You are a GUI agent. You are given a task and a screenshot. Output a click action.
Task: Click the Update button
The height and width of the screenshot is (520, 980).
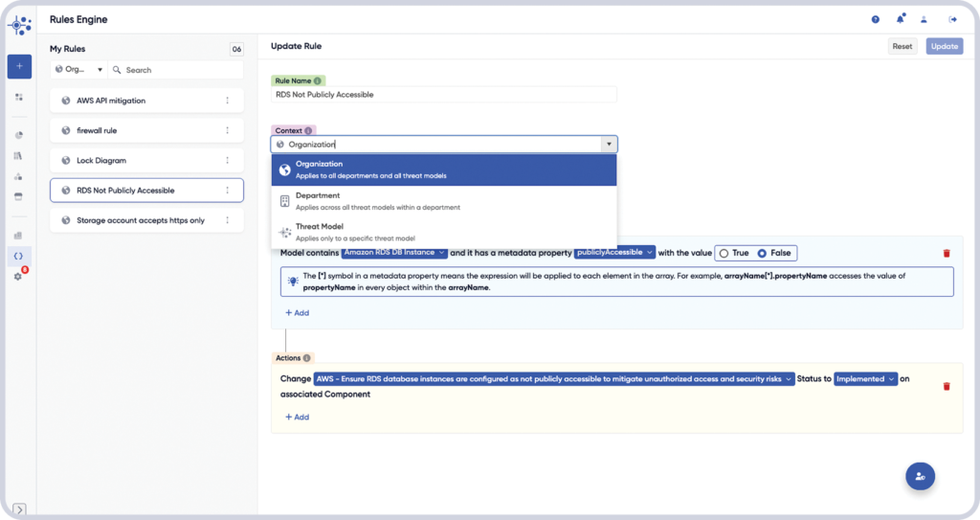[944, 46]
